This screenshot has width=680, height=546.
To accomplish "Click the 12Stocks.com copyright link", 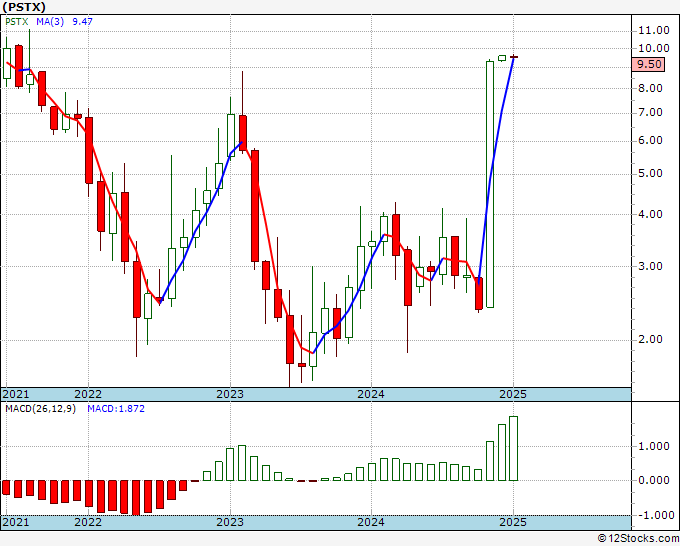I will [x=638, y=539].
